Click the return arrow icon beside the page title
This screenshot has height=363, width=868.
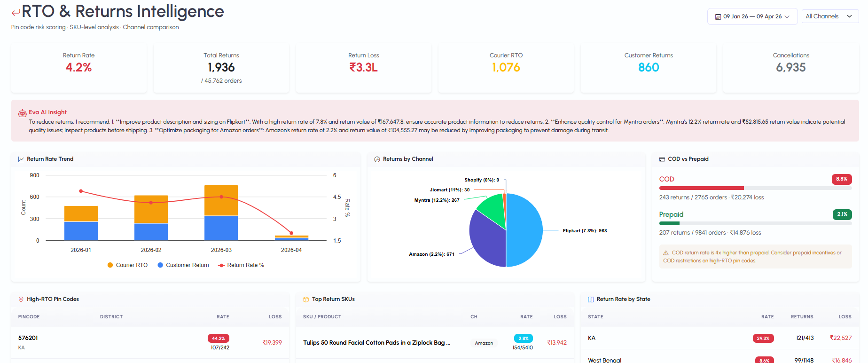pos(16,13)
